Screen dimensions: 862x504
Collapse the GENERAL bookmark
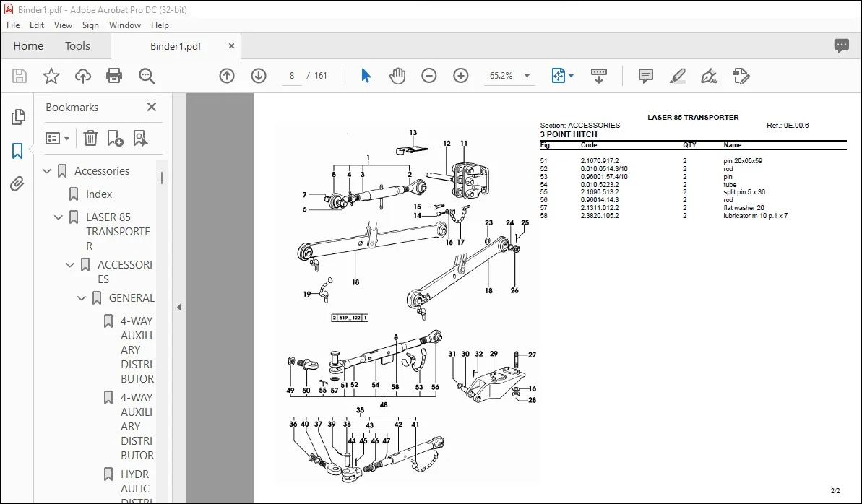(x=82, y=298)
